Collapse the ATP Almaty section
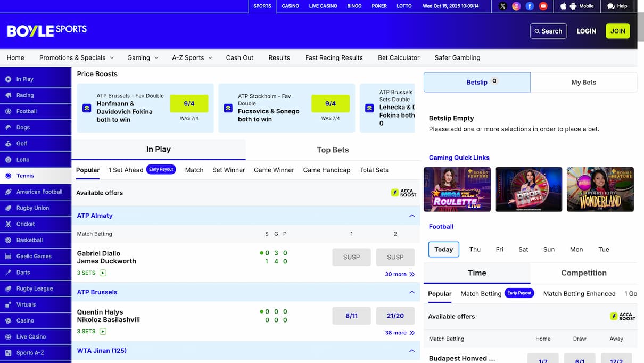The height and width of the screenshot is (363, 644). (411, 216)
